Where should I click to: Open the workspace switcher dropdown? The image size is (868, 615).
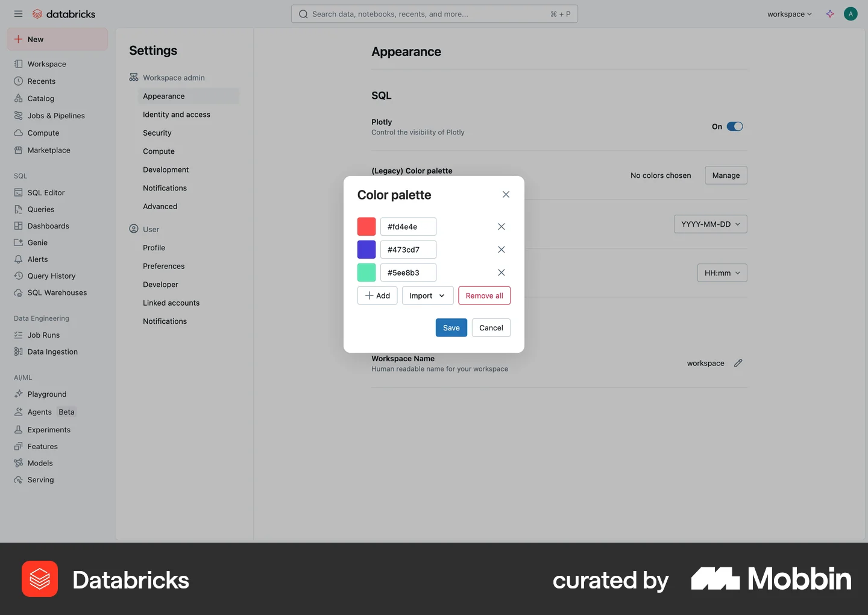point(789,14)
